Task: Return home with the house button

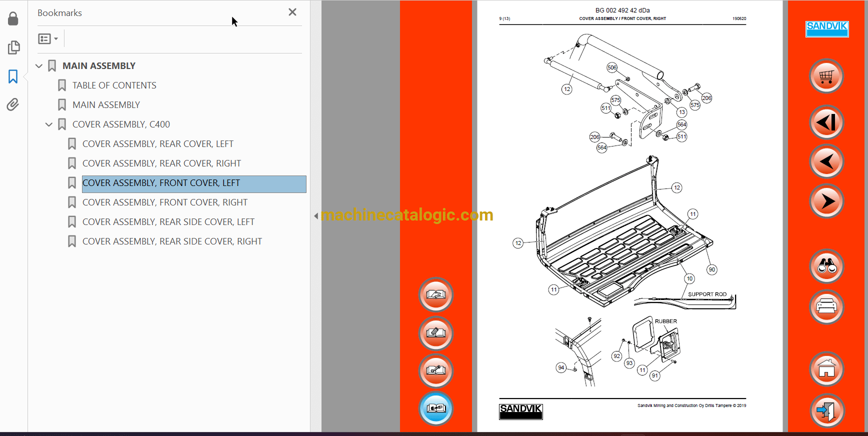Action: tap(826, 369)
